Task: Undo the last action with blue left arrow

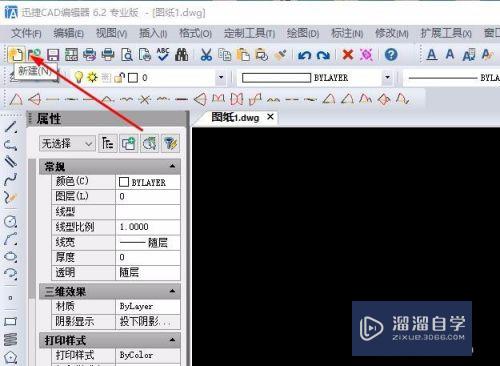Action: (305, 55)
